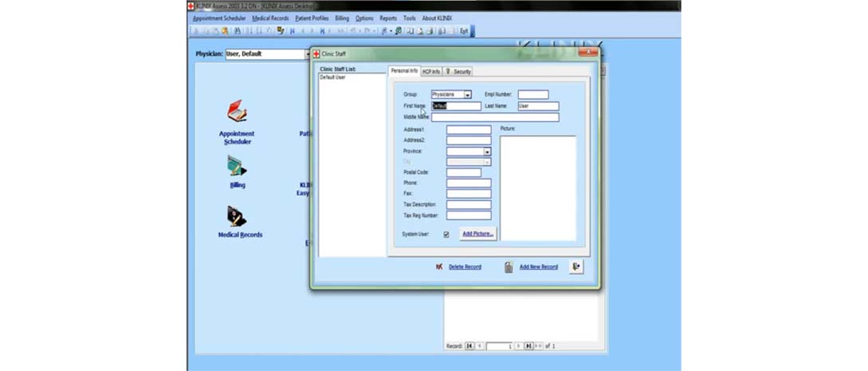The image size is (868, 371).
Task: Open the Patient Profiles menu
Action: 312,18
